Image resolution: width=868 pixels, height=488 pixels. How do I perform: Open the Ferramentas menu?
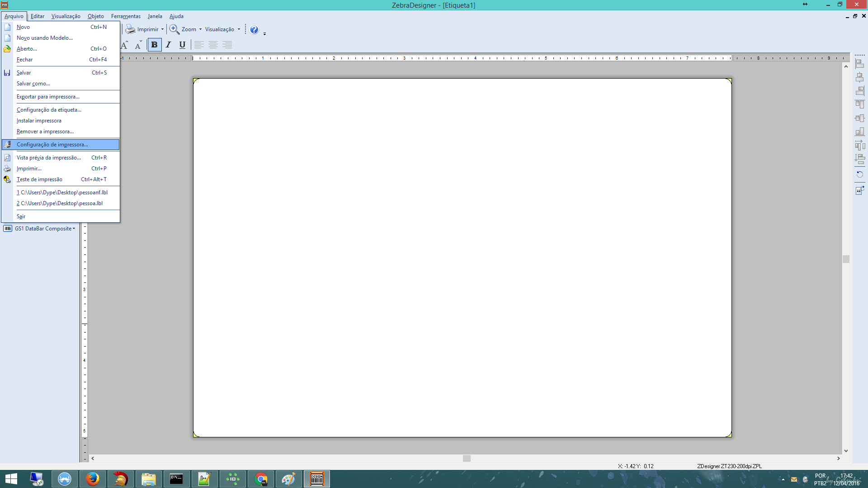point(126,16)
